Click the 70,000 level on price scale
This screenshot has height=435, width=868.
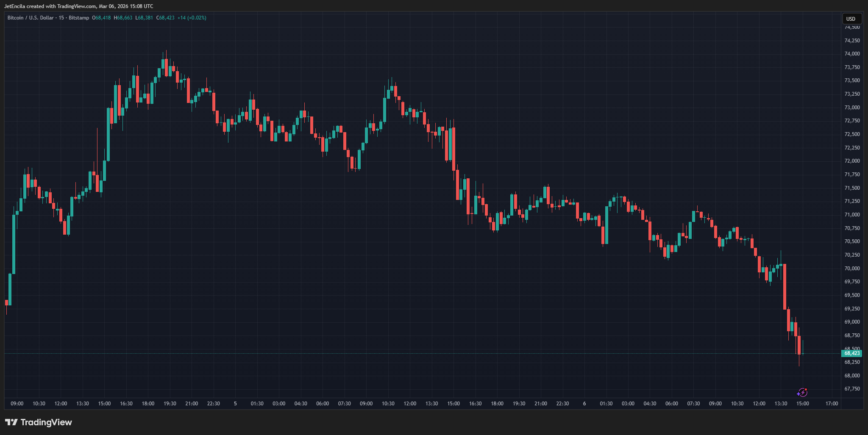pyautogui.click(x=852, y=268)
